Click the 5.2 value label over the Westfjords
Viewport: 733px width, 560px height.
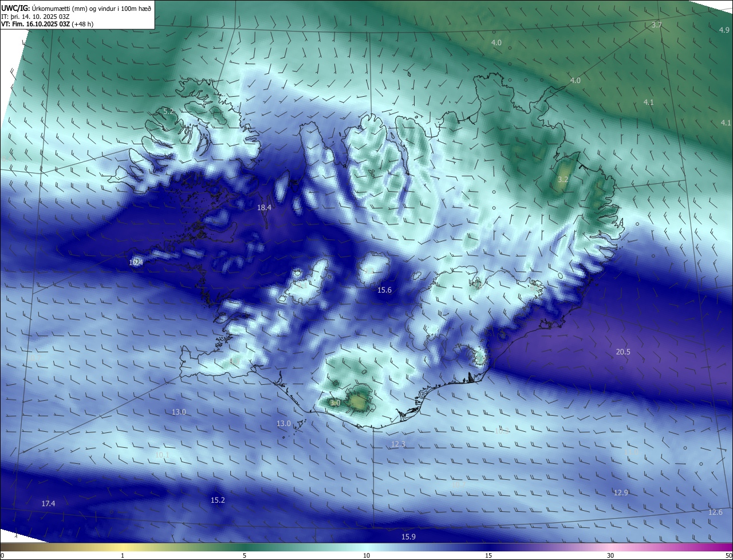168,111
